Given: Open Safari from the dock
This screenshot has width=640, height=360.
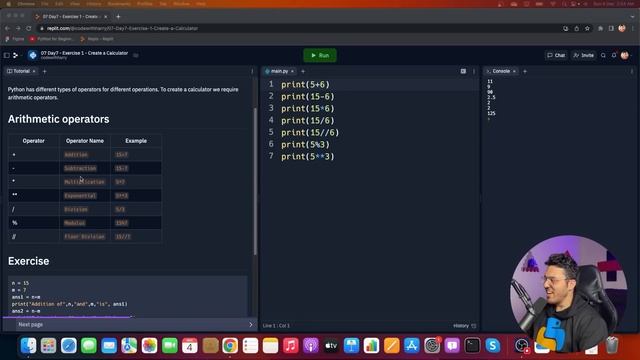Looking at the screenshot, I should 69,346.
